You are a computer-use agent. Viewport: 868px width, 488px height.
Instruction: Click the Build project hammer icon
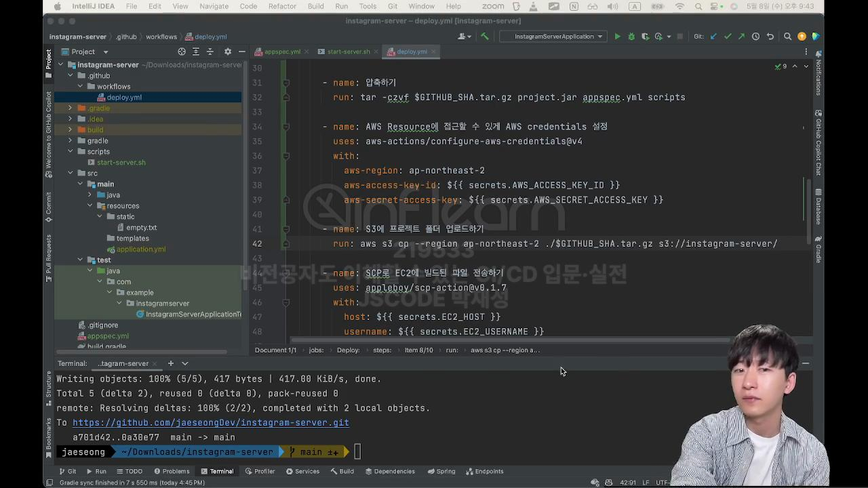pyautogui.click(x=484, y=37)
